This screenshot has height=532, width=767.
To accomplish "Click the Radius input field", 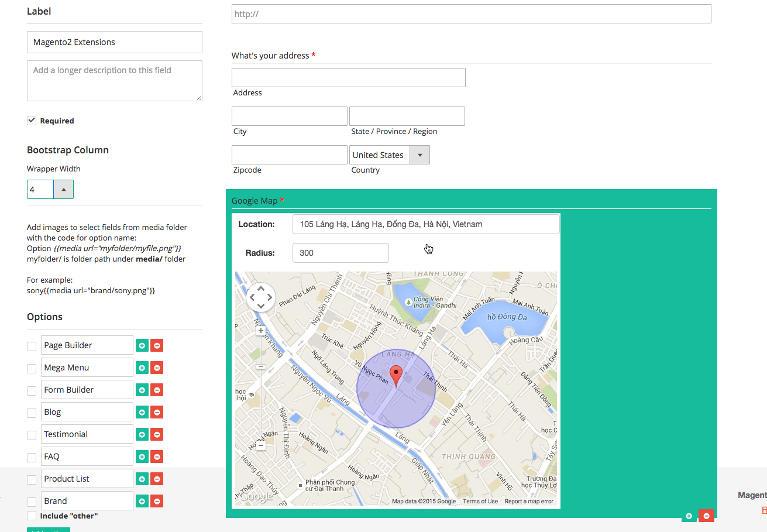I will coord(340,253).
